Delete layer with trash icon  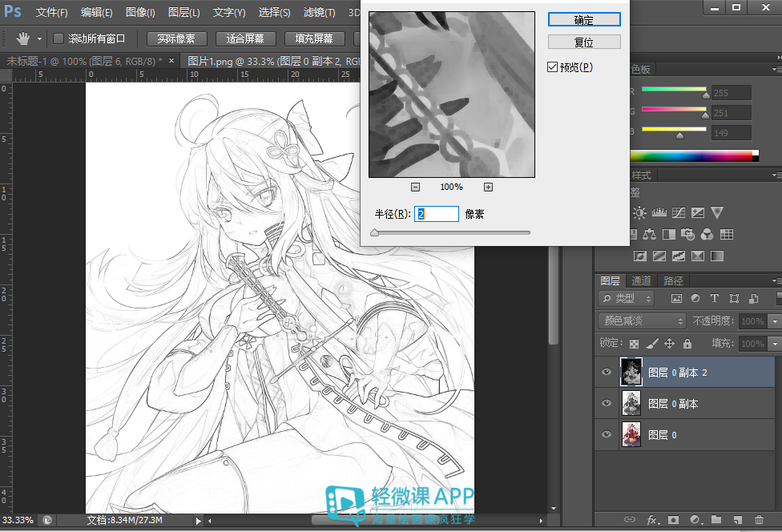[x=759, y=519]
